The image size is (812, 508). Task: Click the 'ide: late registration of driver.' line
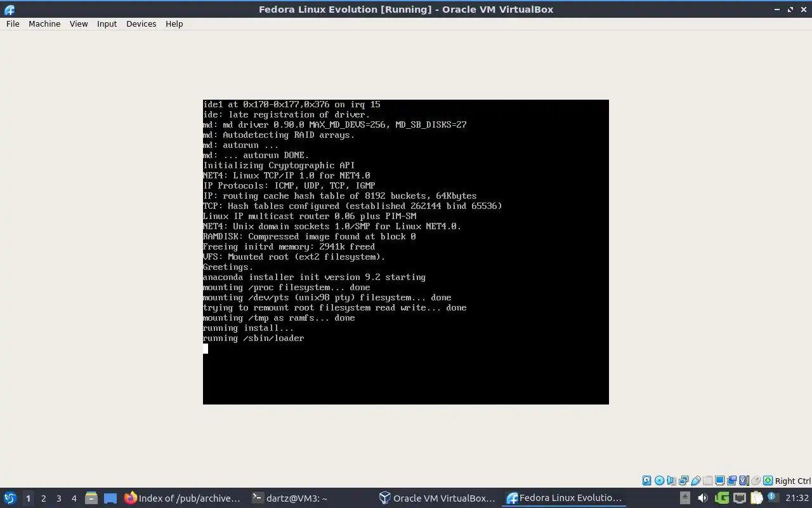(286, 115)
